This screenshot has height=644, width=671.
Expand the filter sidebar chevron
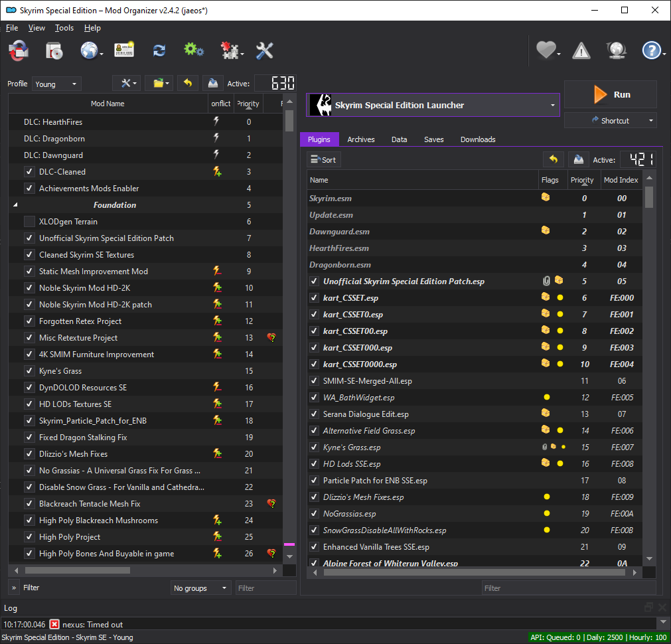click(14, 588)
